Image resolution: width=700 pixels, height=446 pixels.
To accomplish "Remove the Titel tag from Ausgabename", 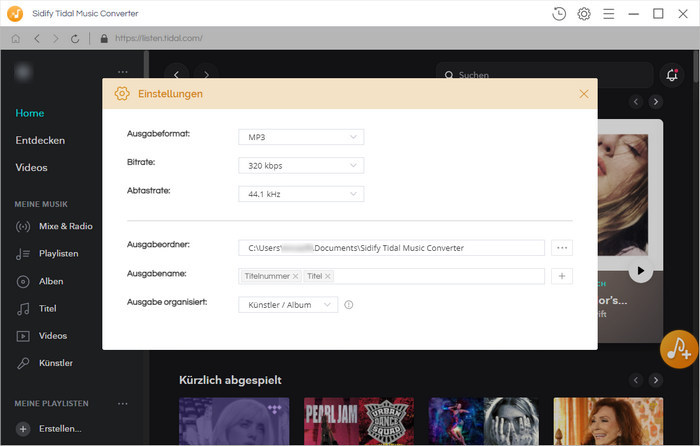I will (328, 276).
